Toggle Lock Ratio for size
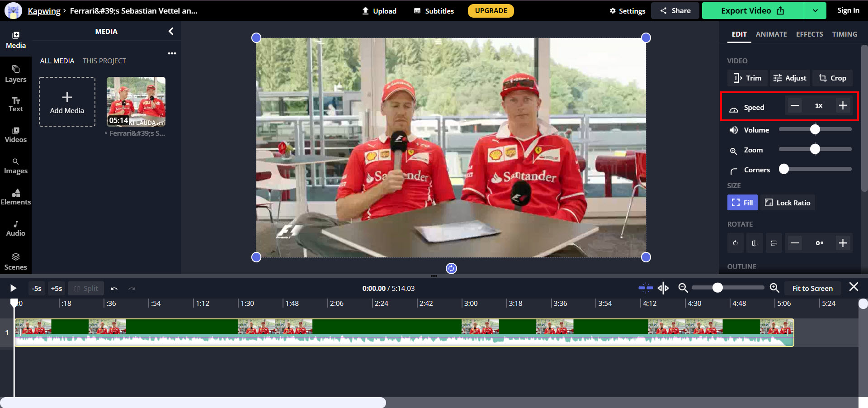The image size is (868, 408). click(787, 202)
